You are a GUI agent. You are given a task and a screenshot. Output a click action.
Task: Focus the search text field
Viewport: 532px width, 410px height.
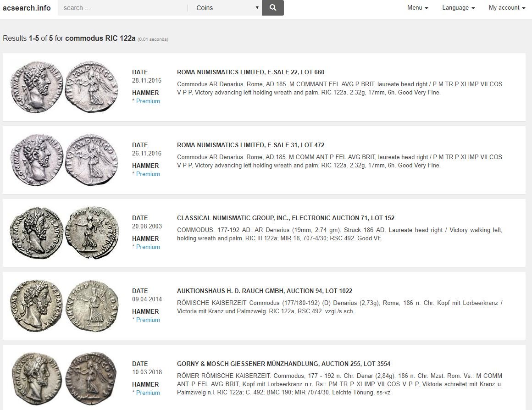[x=123, y=8]
